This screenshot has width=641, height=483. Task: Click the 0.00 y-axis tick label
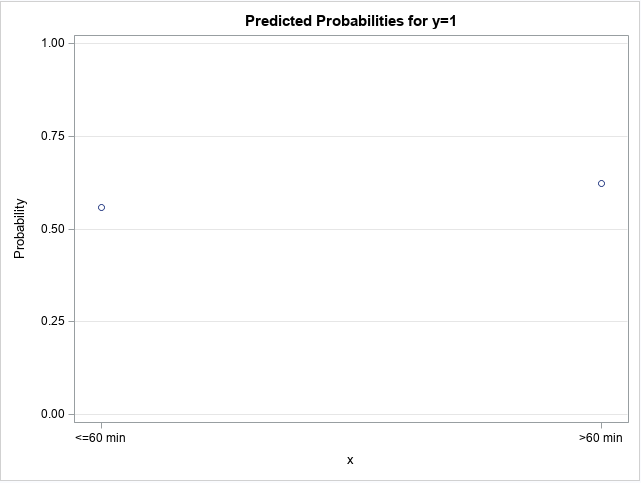coord(52,414)
